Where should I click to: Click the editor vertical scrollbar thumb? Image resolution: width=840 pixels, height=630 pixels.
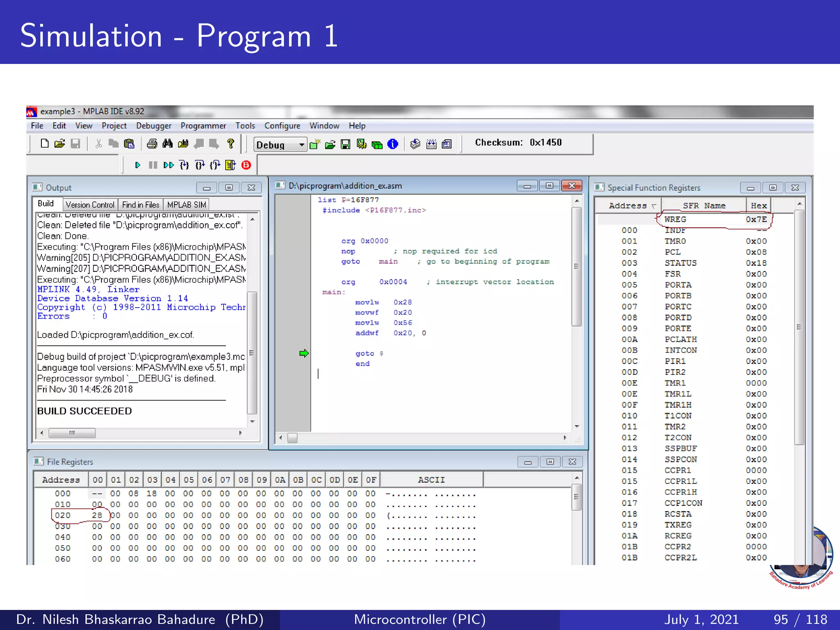pyautogui.click(x=576, y=267)
